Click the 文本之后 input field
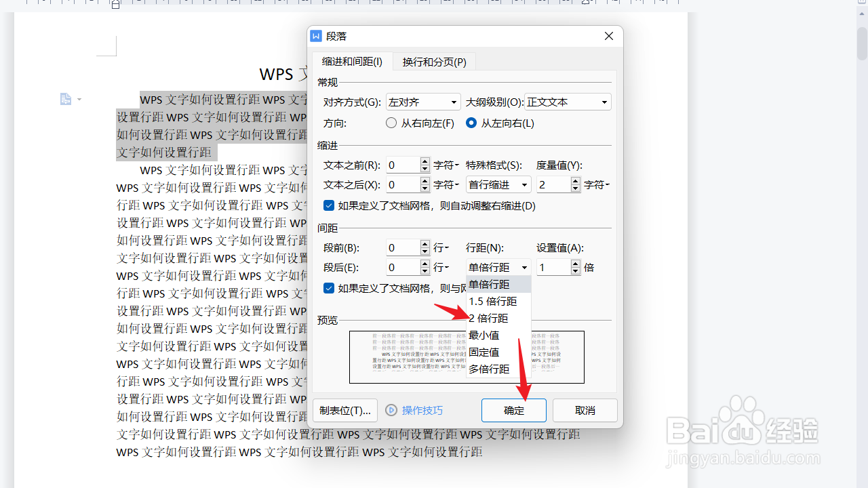Screen dimensions: 868x488 (x=403, y=184)
